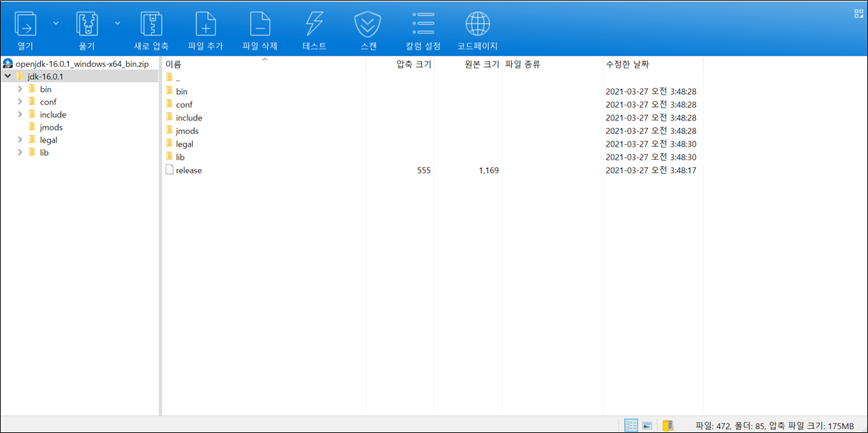
Task: Select jdk-16.0.1 folder in tree
Action: pos(45,76)
